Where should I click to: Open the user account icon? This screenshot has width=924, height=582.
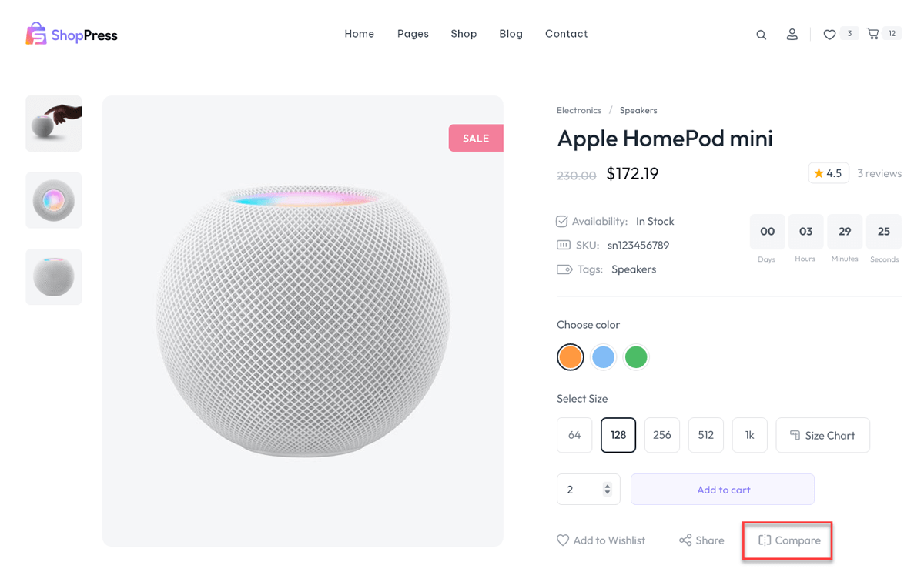pyautogui.click(x=792, y=35)
